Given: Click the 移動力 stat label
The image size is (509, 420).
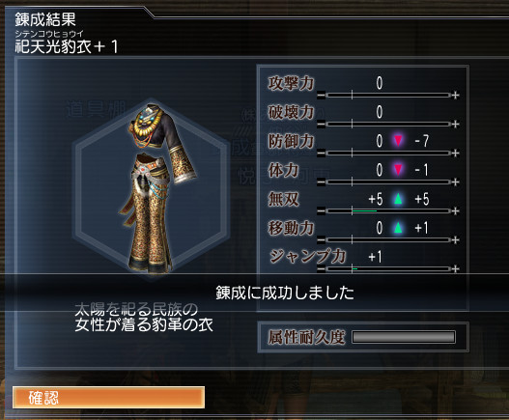Looking at the screenshot, I should coord(291,228).
